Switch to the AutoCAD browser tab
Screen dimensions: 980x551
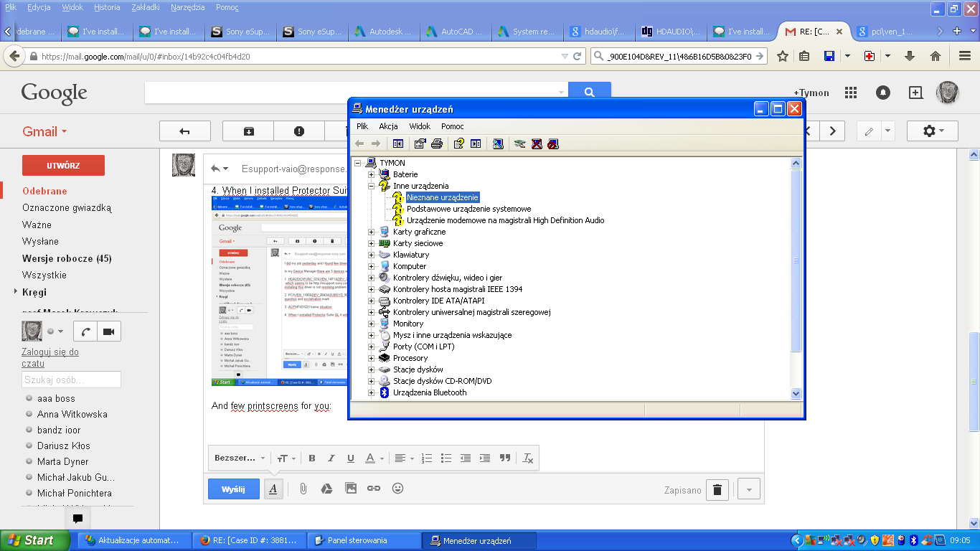[455, 32]
